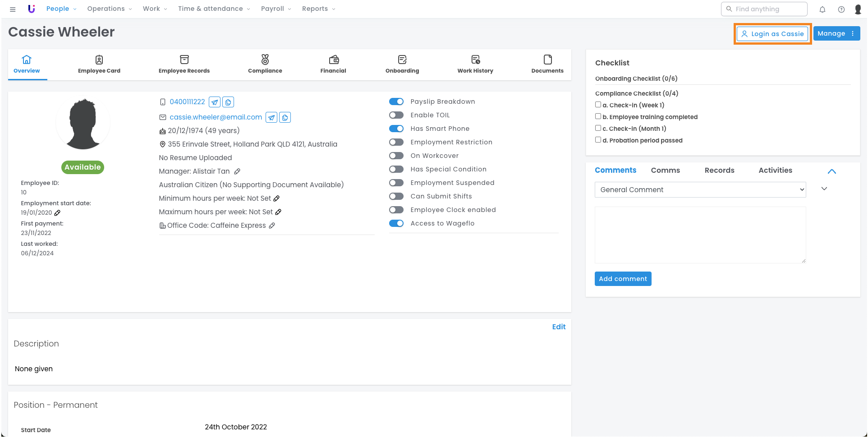Collapse the Comments panel with up chevron
The image size is (868, 438).
(832, 171)
